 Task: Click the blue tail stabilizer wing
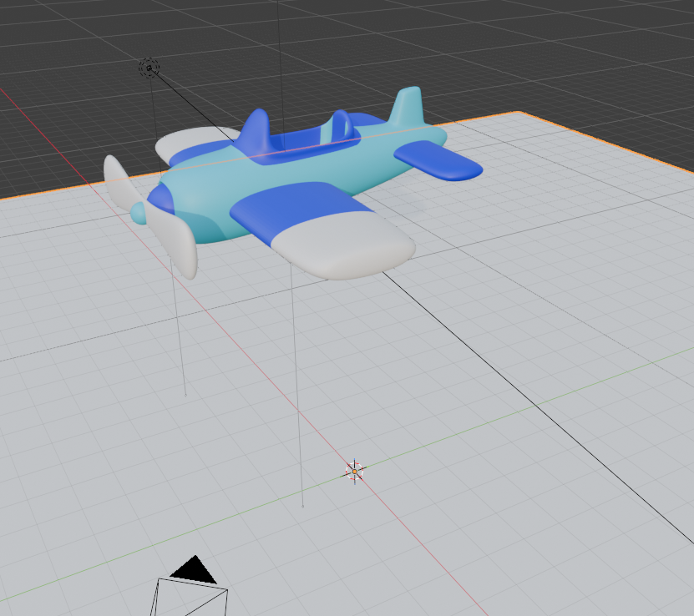[438, 160]
